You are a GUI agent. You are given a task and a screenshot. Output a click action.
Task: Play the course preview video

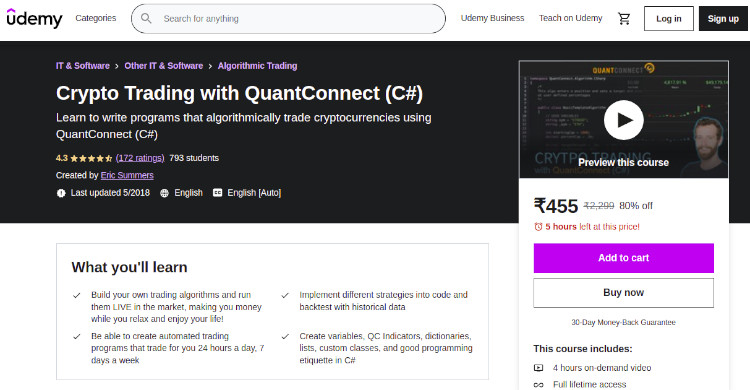tap(623, 120)
